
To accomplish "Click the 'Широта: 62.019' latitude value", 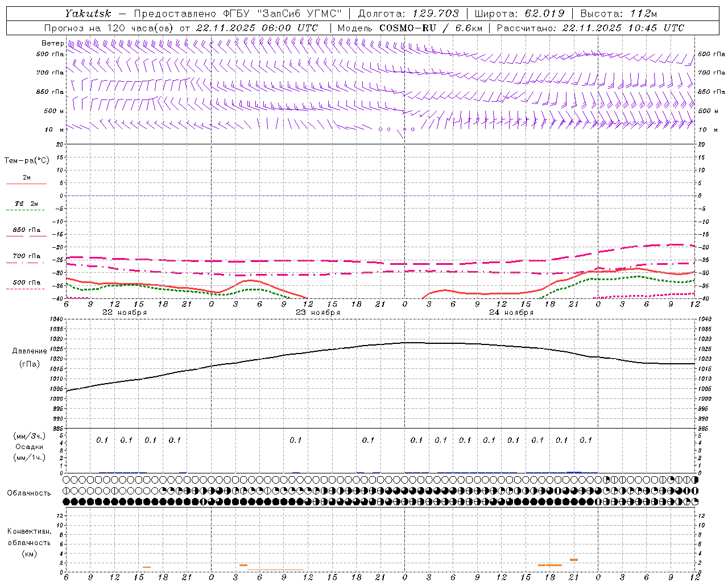I will (519, 14).
